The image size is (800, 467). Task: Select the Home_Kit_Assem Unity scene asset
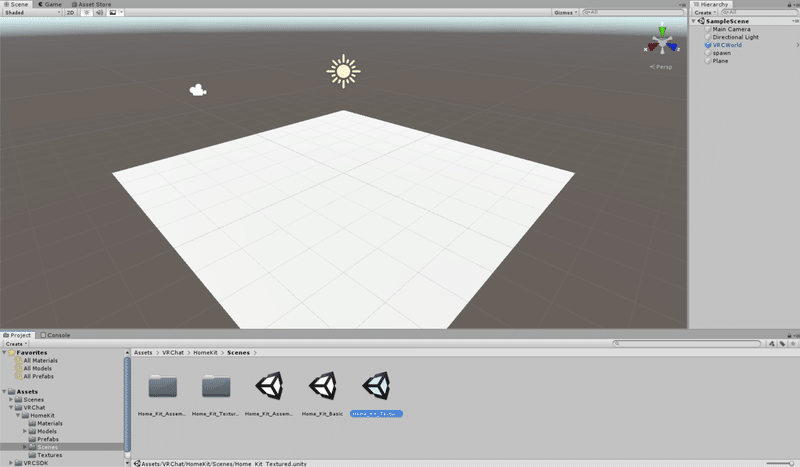click(269, 386)
